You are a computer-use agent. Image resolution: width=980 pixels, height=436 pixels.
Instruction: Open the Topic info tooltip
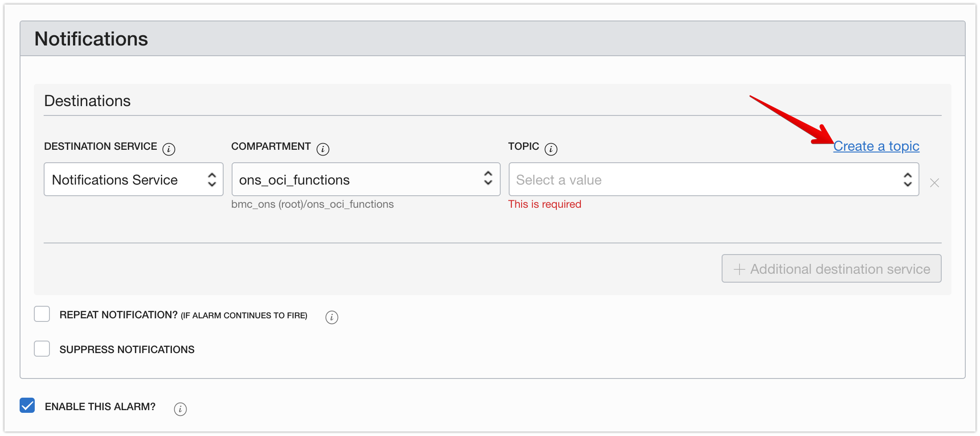[x=551, y=149]
